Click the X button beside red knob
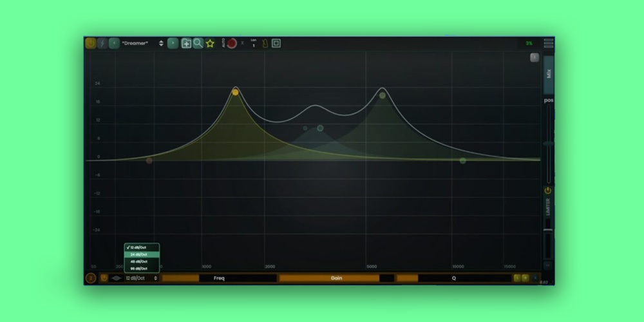Image resolution: width=644 pixels, height=322 pixels. click(x=242, y=43)
